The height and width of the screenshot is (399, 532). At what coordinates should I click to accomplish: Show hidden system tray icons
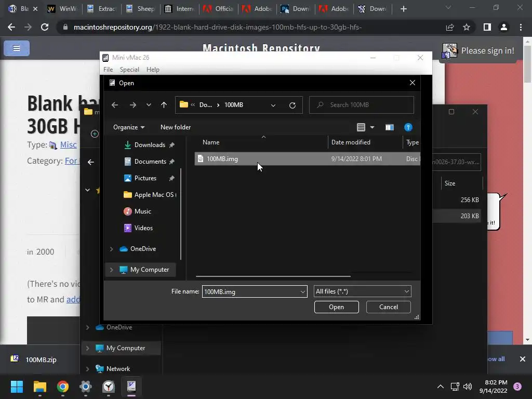[x=441, y=387]
